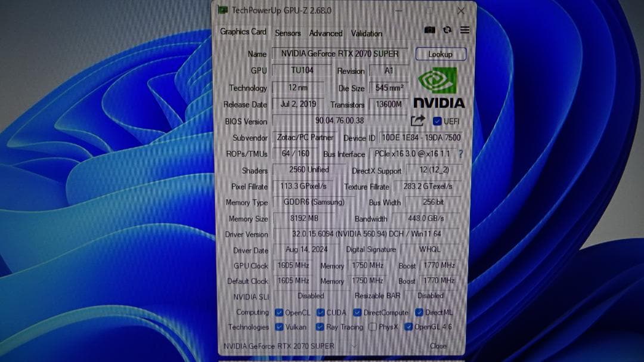Screen dimensions: 644x362
Task: Click the Default Clock value 1605 MHz
Action: click(x=293, y=281)
